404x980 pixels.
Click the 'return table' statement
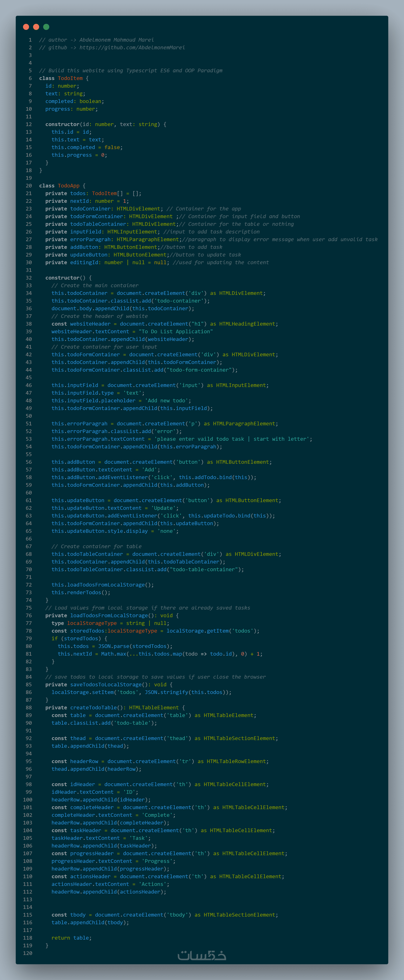pos(71,938)
